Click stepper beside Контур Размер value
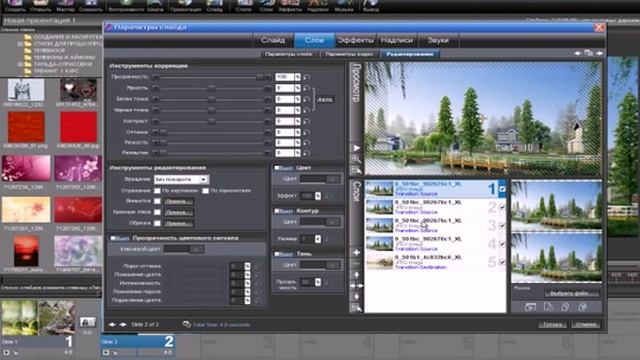 point(318,239)
